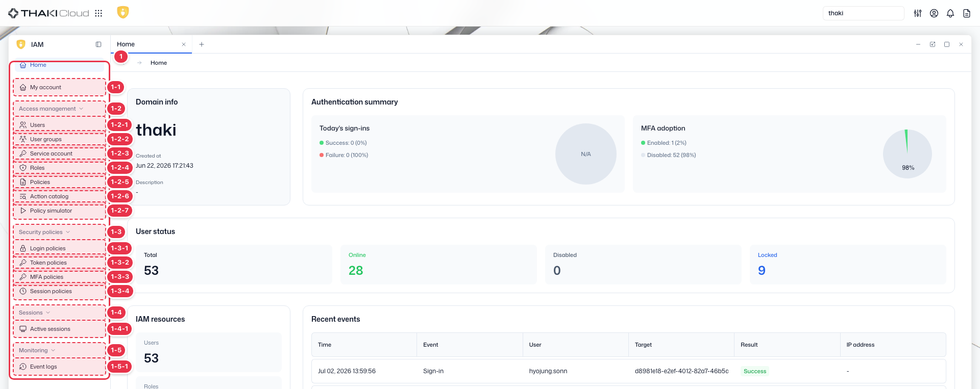980x389 pixels.
Task: Click the IAM resources Users card
Action: coord(209,352)
